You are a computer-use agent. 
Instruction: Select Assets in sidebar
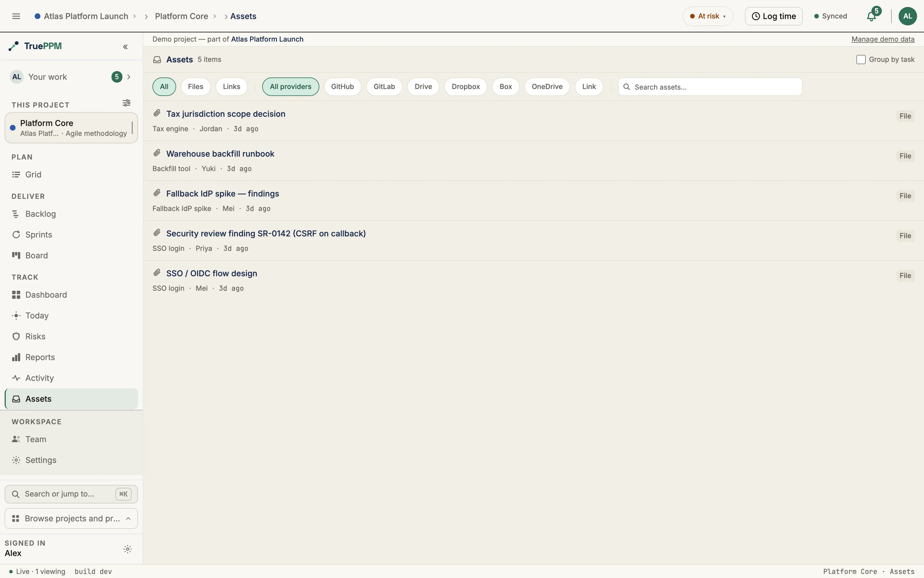(x=71, y=399)
